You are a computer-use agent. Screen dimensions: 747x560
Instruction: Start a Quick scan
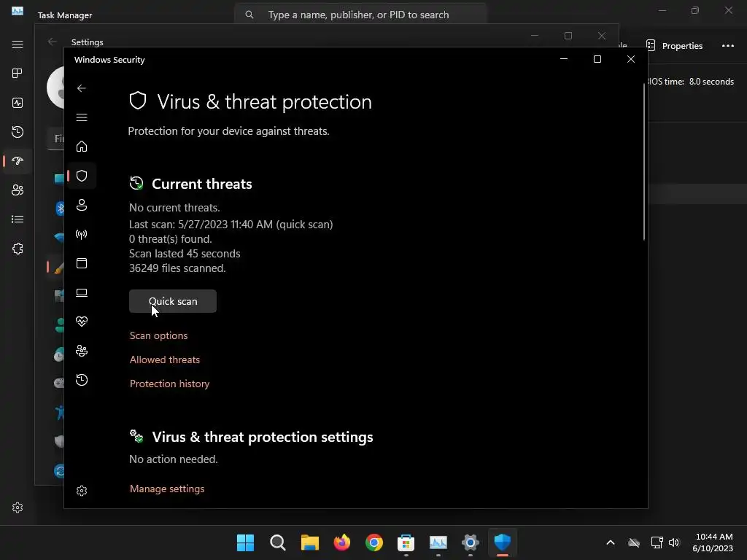click(172, 301)
